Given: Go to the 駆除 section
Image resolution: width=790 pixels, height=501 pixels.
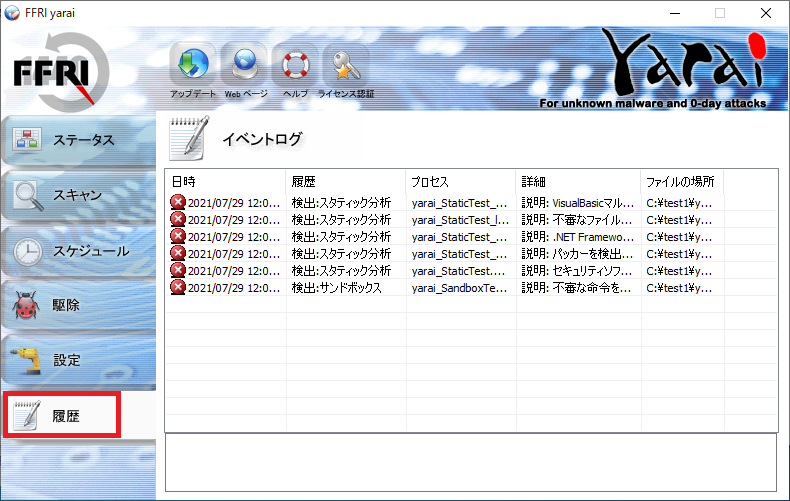Looking at the screenshot, I should click(x=79, y=305).
